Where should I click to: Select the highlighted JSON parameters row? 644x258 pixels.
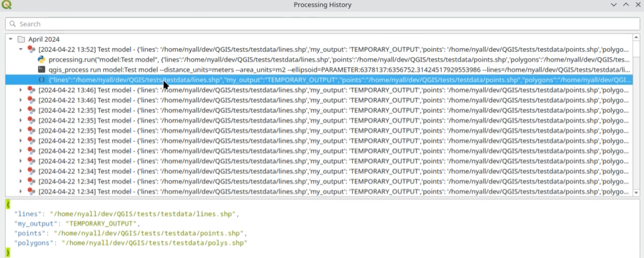click(321, 80)
